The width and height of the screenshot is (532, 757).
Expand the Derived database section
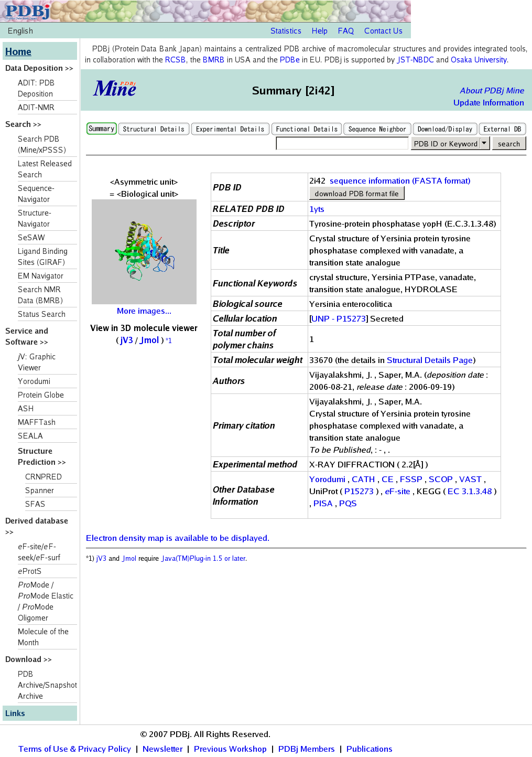pyautogui.click(x=37, y=526)
